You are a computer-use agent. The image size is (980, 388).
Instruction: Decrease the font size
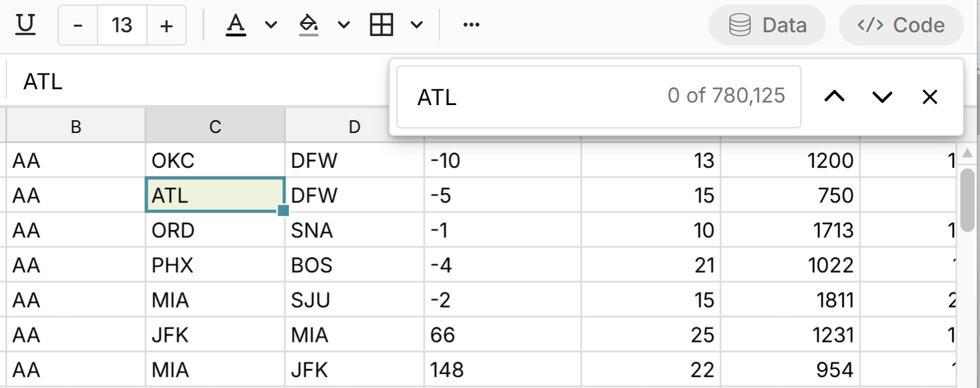(77, 25)
